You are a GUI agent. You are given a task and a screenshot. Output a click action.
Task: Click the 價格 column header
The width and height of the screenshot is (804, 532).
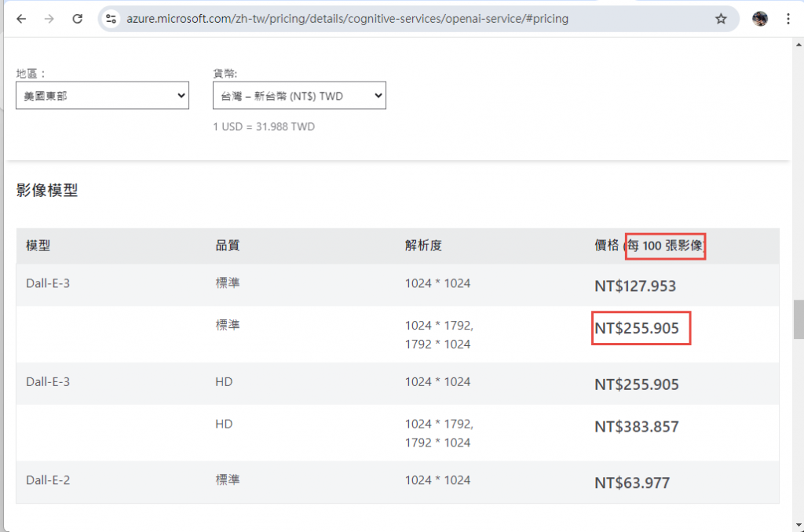[x=649, y=246]
